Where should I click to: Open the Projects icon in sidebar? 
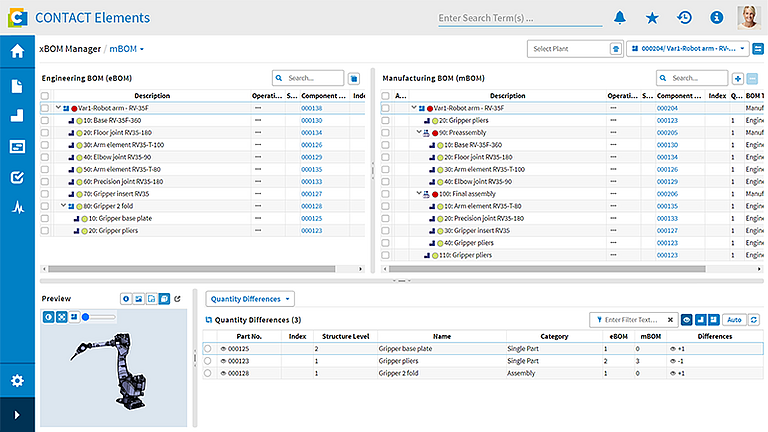[17, 146]
